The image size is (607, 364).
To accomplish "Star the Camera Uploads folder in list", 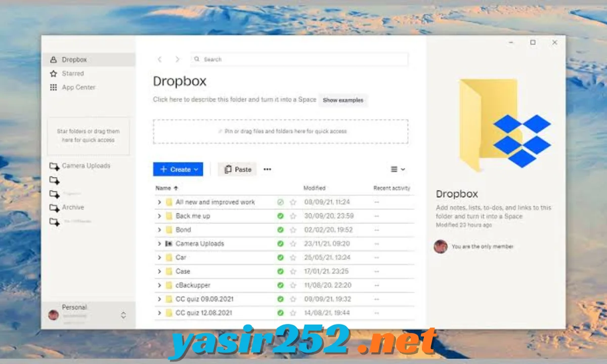I will (293, 244).
